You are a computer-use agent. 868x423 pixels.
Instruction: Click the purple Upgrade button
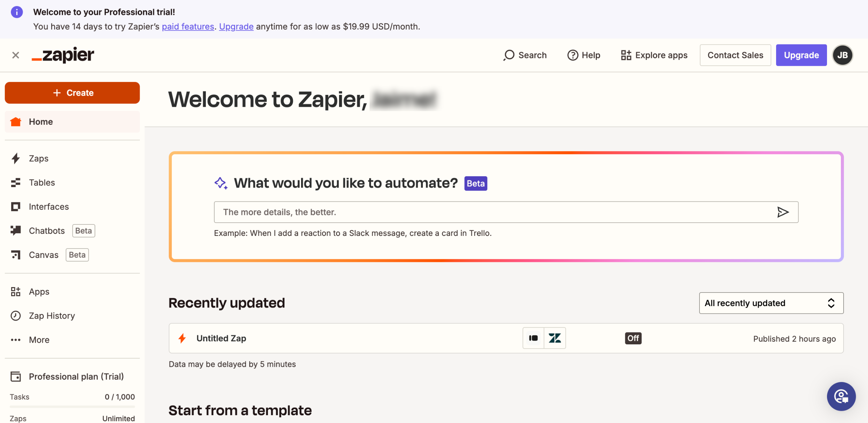(801, 55)
